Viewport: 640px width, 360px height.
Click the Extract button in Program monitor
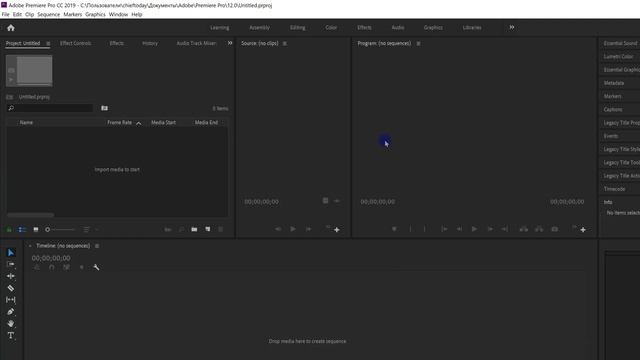pos(539,229)
